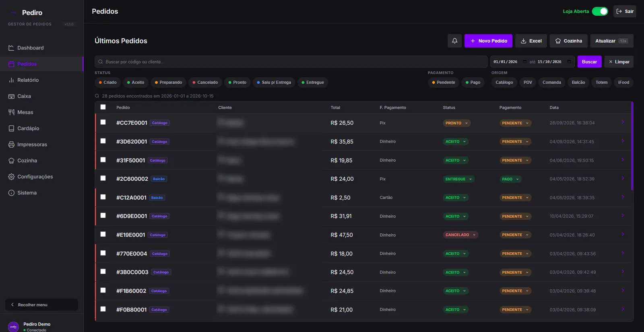Toggle the Loja Aberta switch
This screenshot has height=332, width=644.
(600, 11)
